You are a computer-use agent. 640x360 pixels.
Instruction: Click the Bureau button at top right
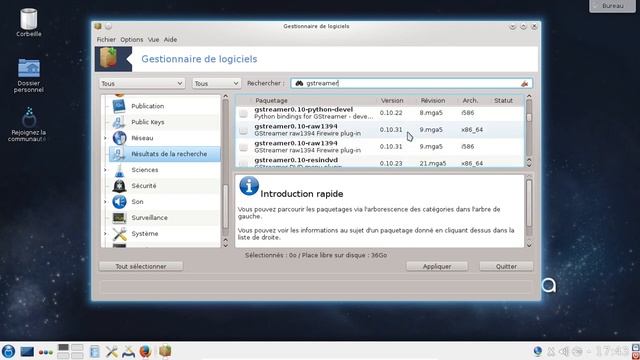(612, 6)
